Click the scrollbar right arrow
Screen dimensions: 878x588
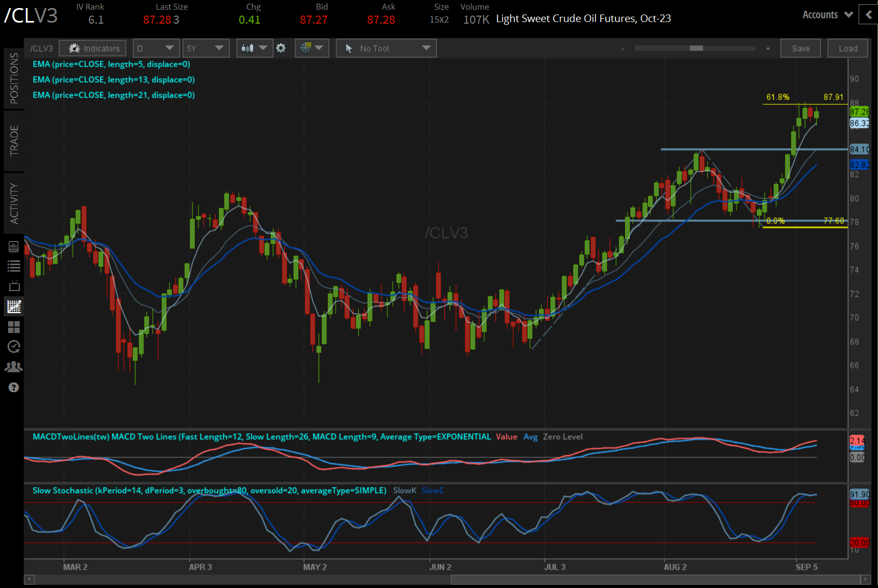[x=865, y=579]
